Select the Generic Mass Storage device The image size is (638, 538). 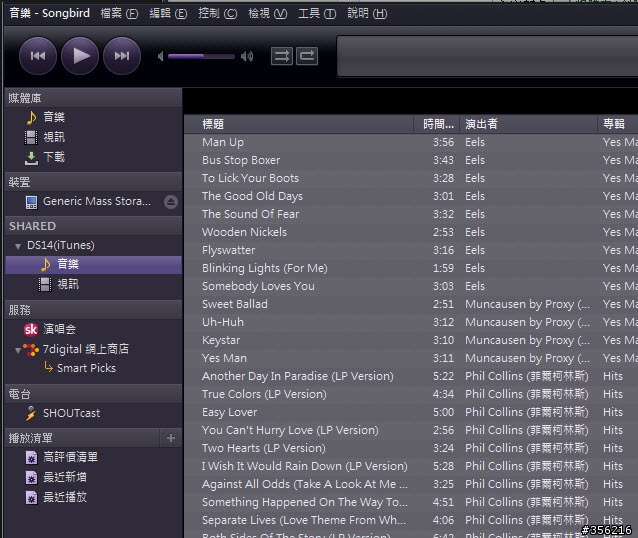tap(96, 201)
